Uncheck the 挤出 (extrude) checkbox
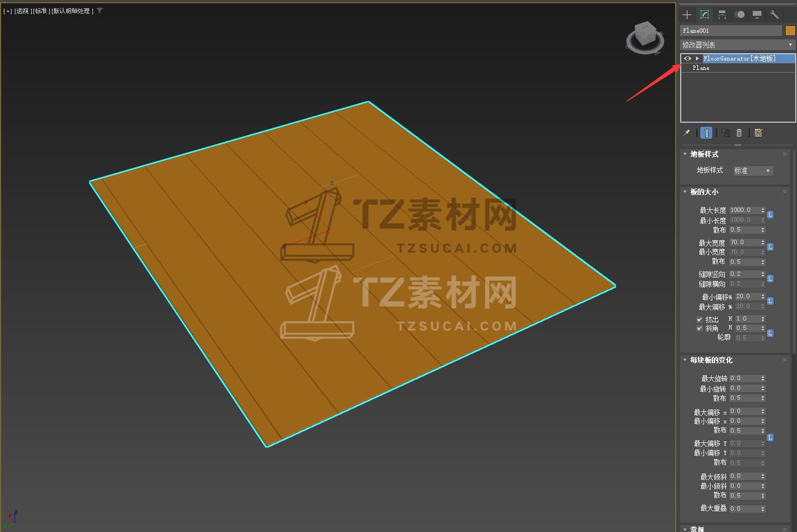This screenshot has width=797, height=532. tap(700, 320)
